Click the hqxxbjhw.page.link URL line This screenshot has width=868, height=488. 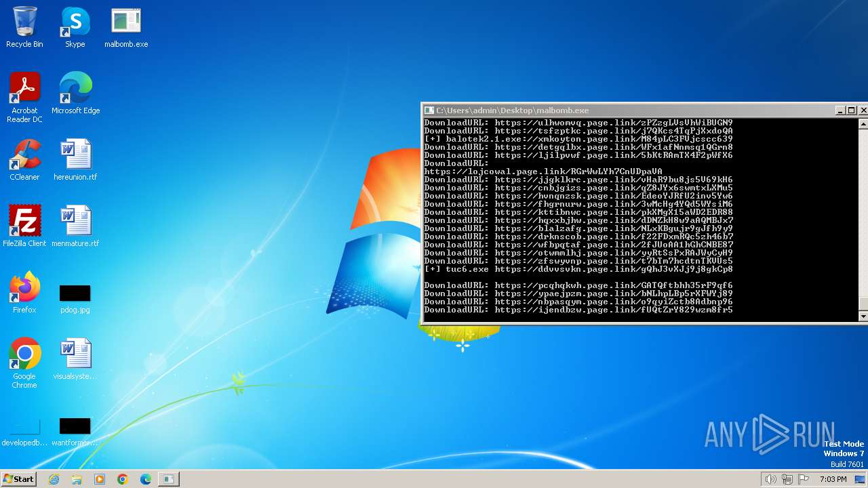pyautogui.click(x=578, y=220)
